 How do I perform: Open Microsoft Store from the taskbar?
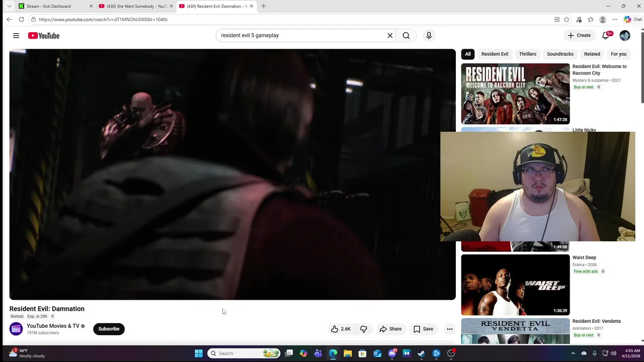tap(362, 353)
